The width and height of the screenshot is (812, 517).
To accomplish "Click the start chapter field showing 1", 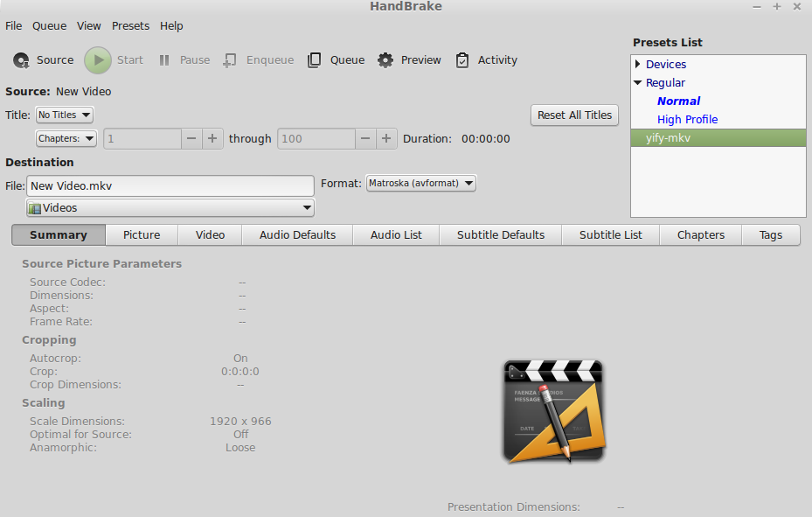I will pyautogui.click(x=142, y=139).
